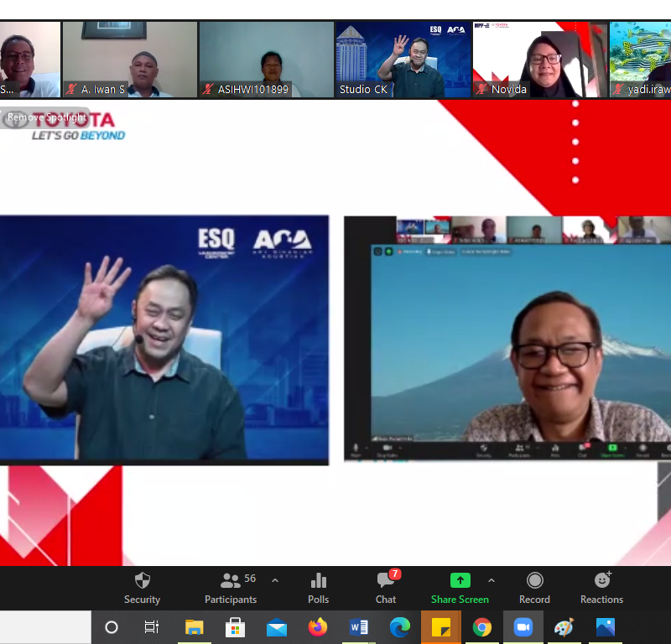Select the Novida participant thumbnail
Viewport: 671px width, 644px height.
point(539,59)
